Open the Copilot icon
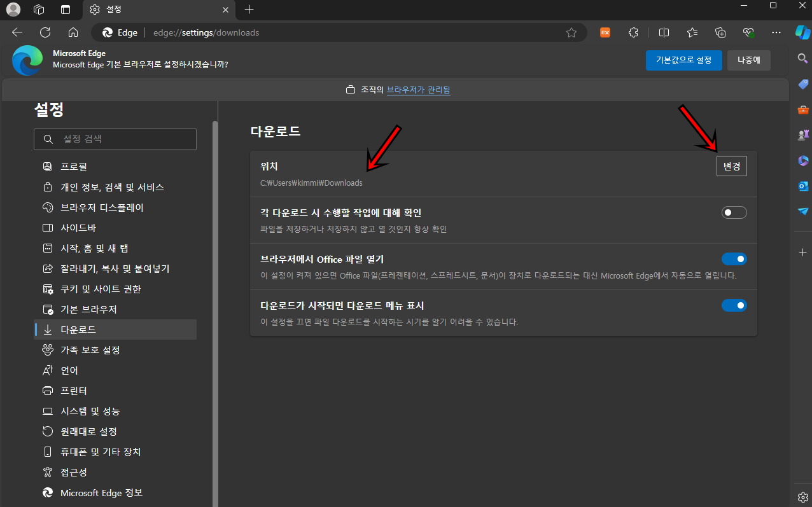The image size is (812, 507). tap(802, 32)
